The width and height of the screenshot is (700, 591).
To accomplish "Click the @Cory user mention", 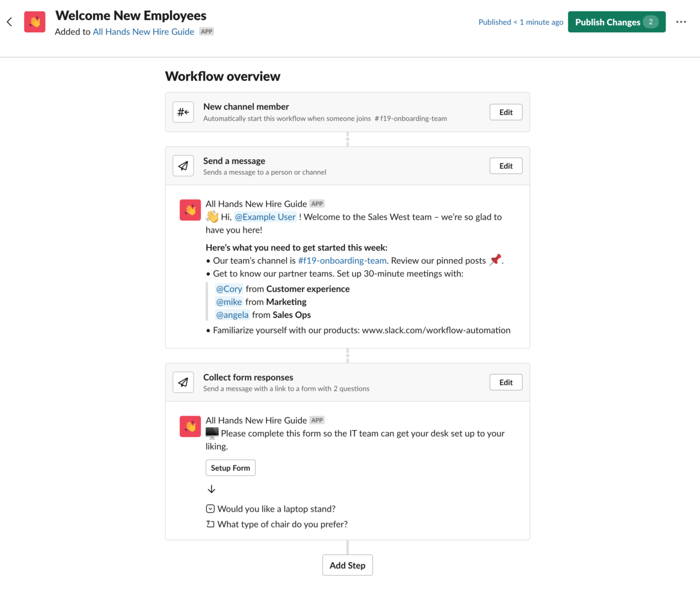I will [229, 288].
